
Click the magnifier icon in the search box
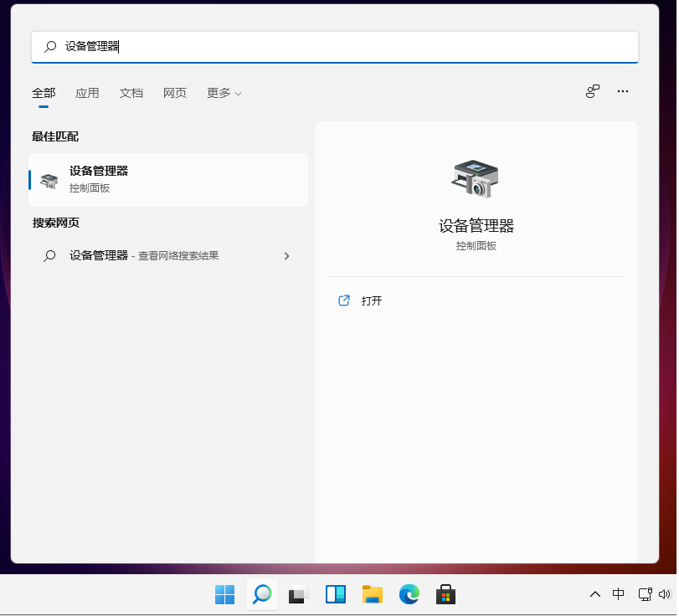coord(49,47)
